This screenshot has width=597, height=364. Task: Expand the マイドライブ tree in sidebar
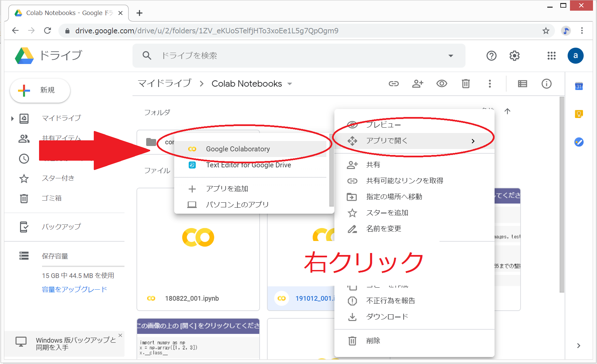tap(12, 118)
